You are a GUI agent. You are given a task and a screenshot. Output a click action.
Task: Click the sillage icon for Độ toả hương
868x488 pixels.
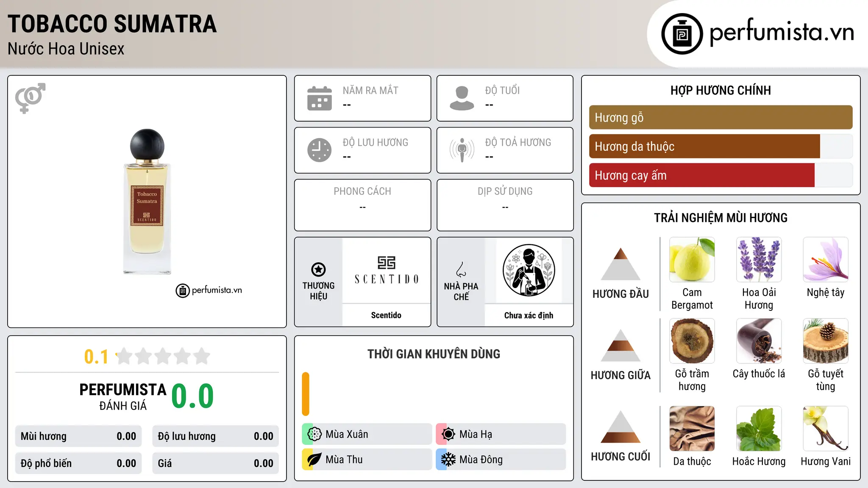pyautogui.click(x=462, y=150)
